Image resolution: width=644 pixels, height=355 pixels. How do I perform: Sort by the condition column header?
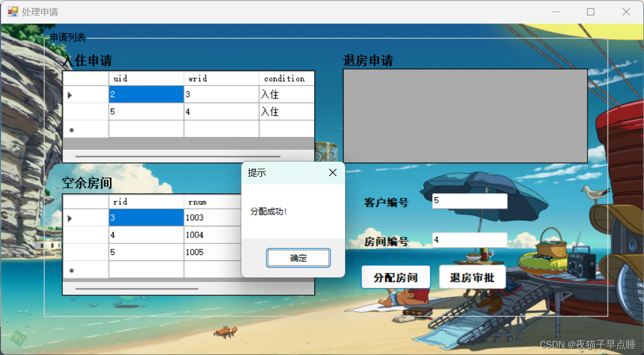point(286,79)
